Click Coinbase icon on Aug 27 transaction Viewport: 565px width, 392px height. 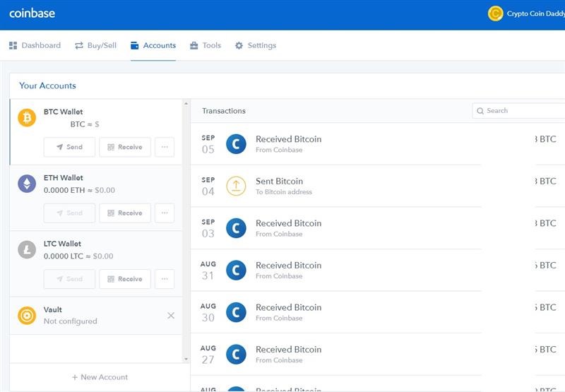click(236, 354)
